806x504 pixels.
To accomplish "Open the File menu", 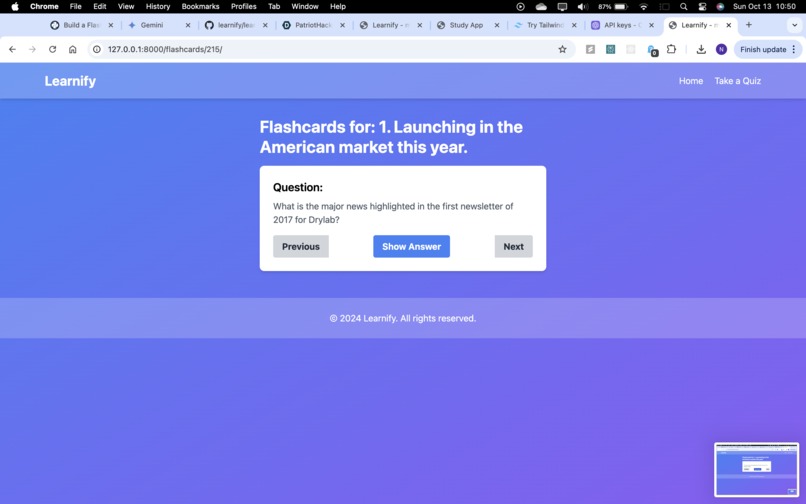I will coord(76,7).
